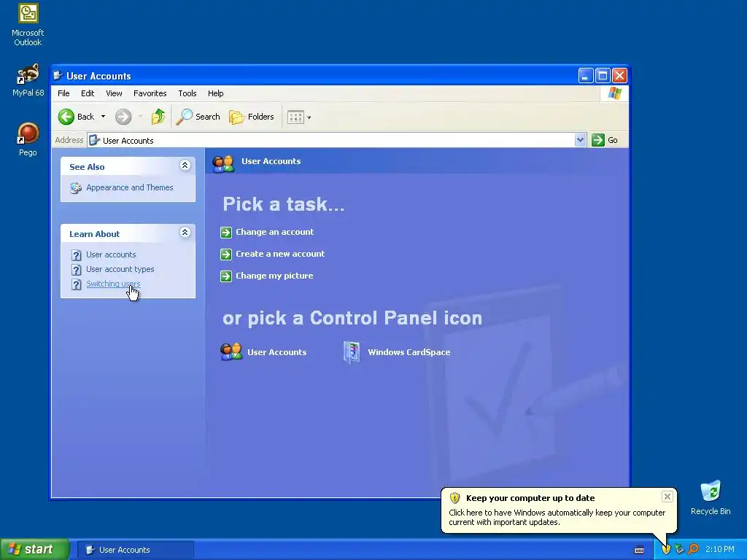Open the File menu
The image size is (747, 560).
(x=63, y=93)
